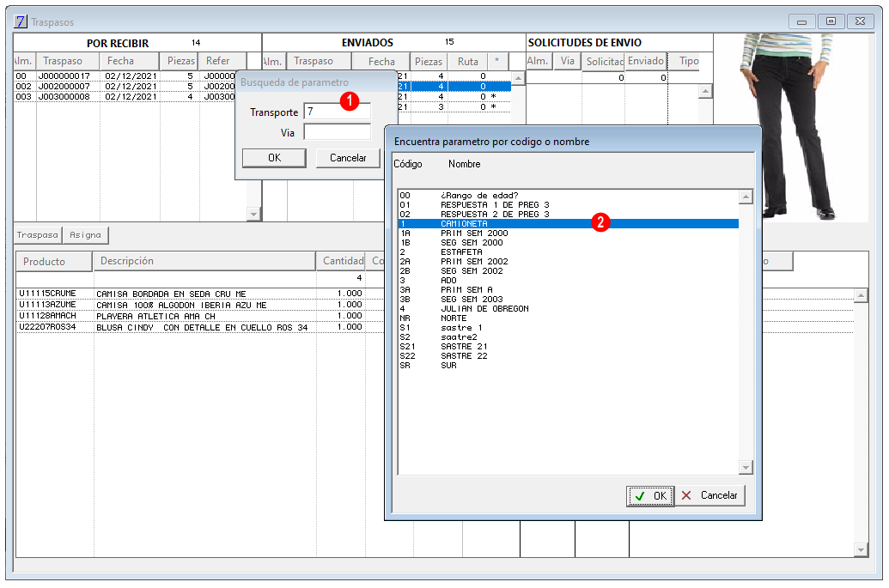
Task: Click the Producto column header
Action: (54, 261)
